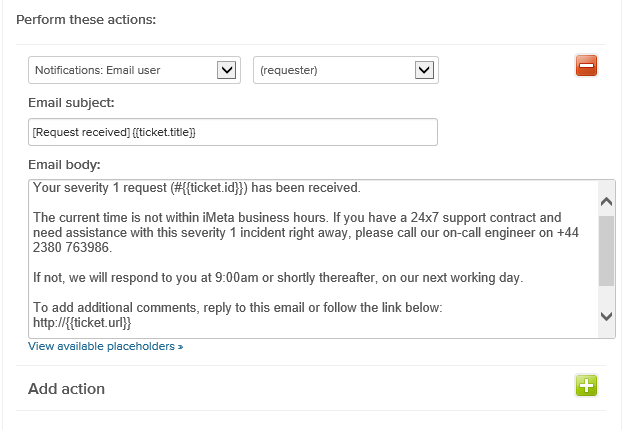Remove the email user action with red minus
The height and width of the screenshot is (430, 629).
(x=586, y=65)
